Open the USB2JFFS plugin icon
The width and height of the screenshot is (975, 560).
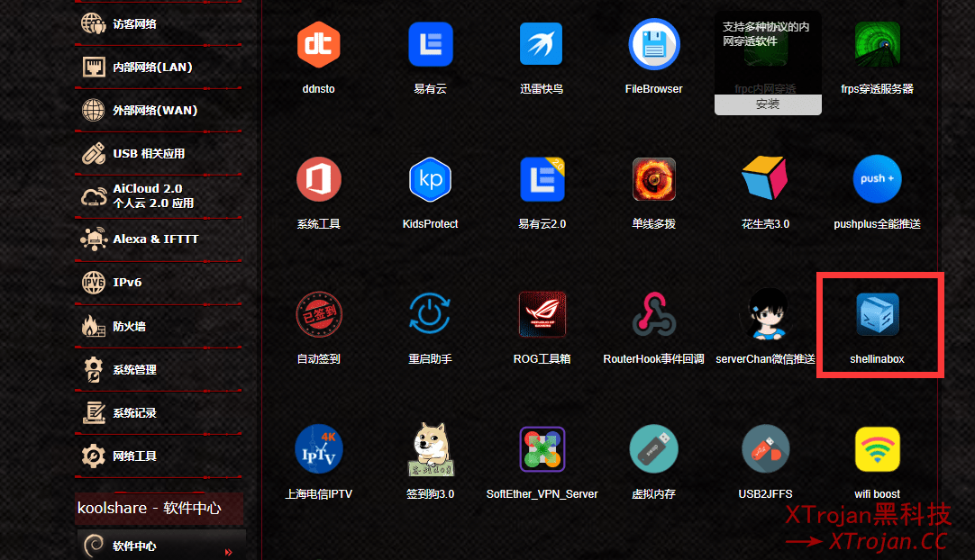pos(765,449)
